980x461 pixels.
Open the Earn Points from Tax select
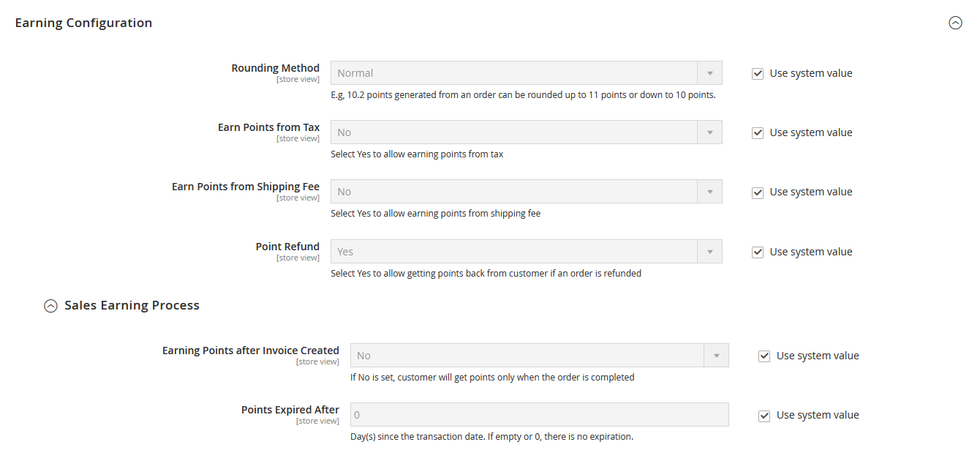(513, 132)
